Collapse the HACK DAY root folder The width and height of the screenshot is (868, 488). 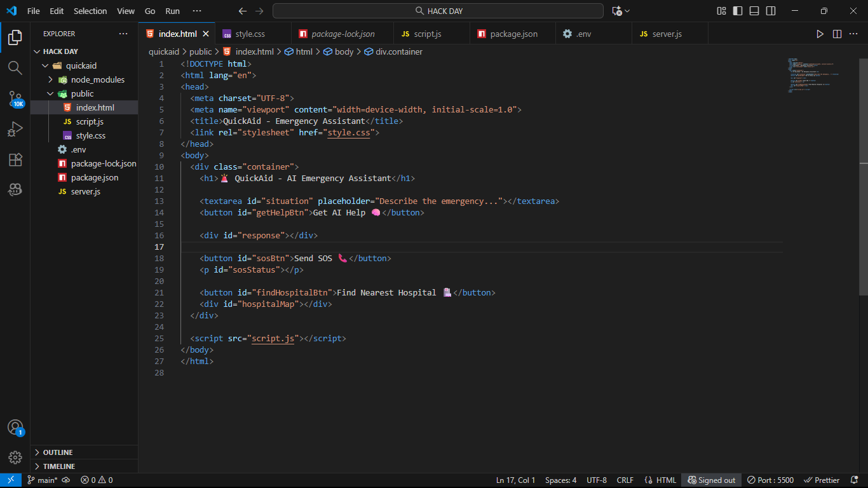(x=85, y=51)
